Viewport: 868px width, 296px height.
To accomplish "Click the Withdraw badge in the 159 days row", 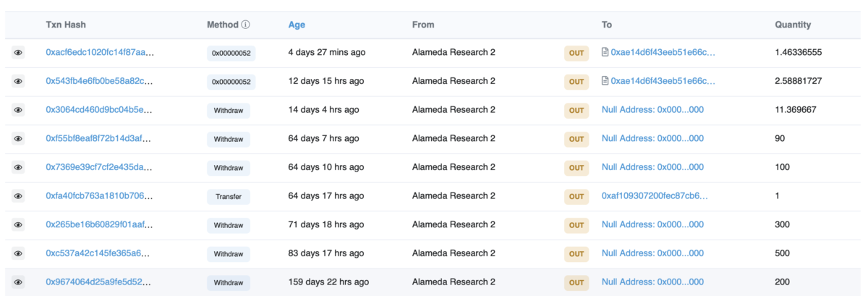I will coord(229,282).
